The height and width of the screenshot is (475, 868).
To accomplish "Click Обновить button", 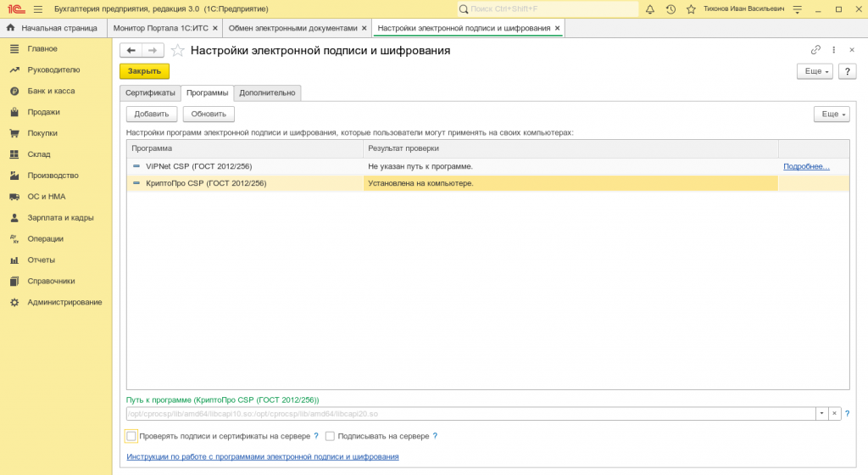I will pyautogui.click(x=209, y=114).
